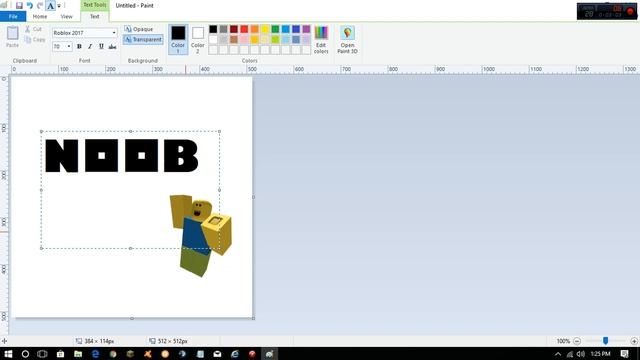Switch to the View tab
Viewport: 640px width, 360px height.
[66, 16]
